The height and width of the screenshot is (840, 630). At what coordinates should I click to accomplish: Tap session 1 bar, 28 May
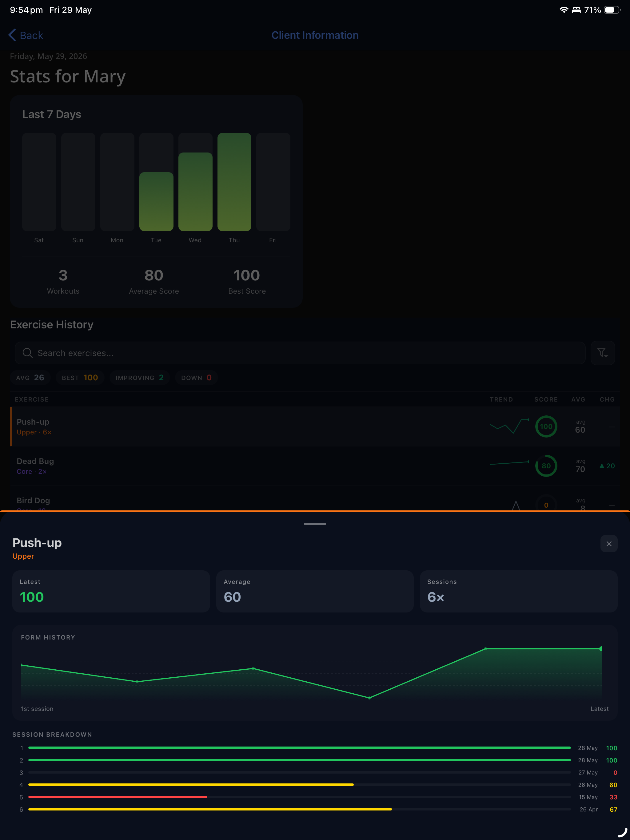299,748
